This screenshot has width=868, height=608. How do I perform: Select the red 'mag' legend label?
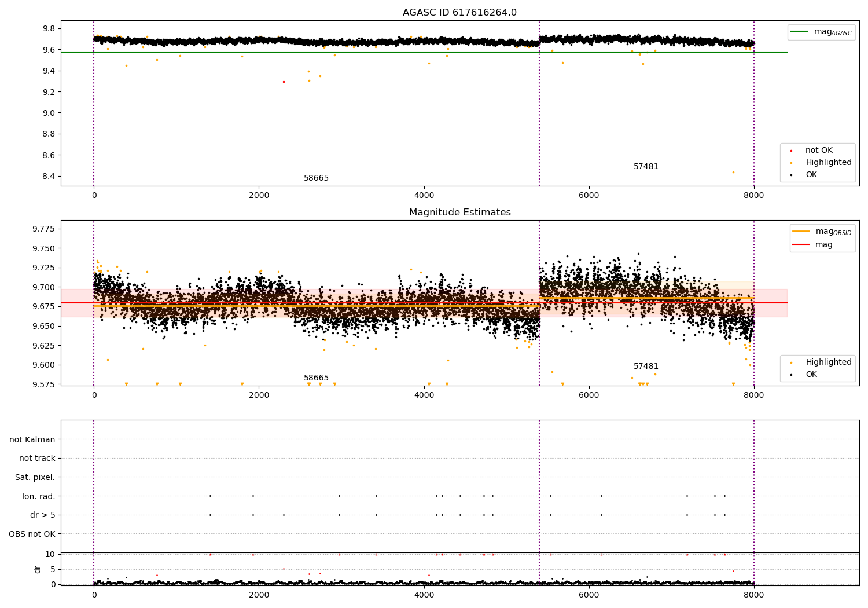824,245
